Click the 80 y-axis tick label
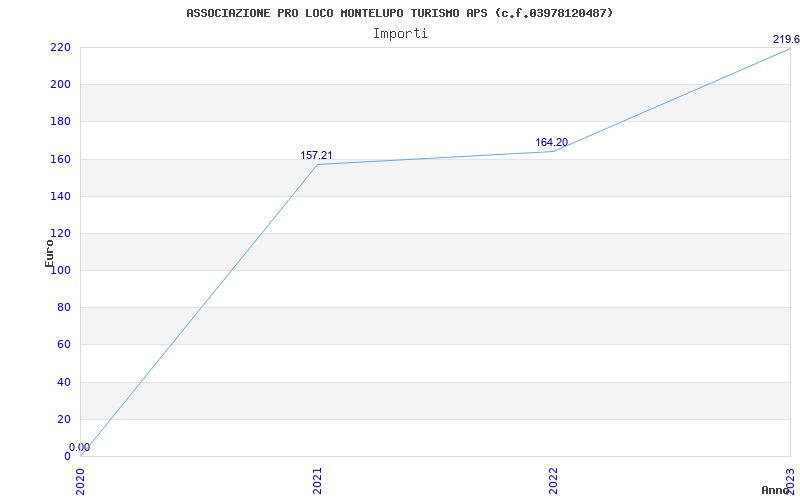Image resolution: width=800 pixels, height=500 pixels. [63, 308]
